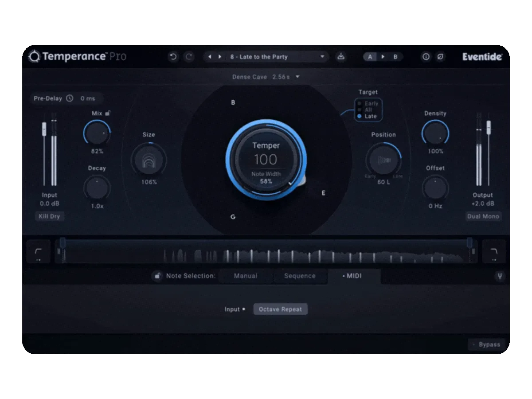Click the undo arrow icon

173,57
